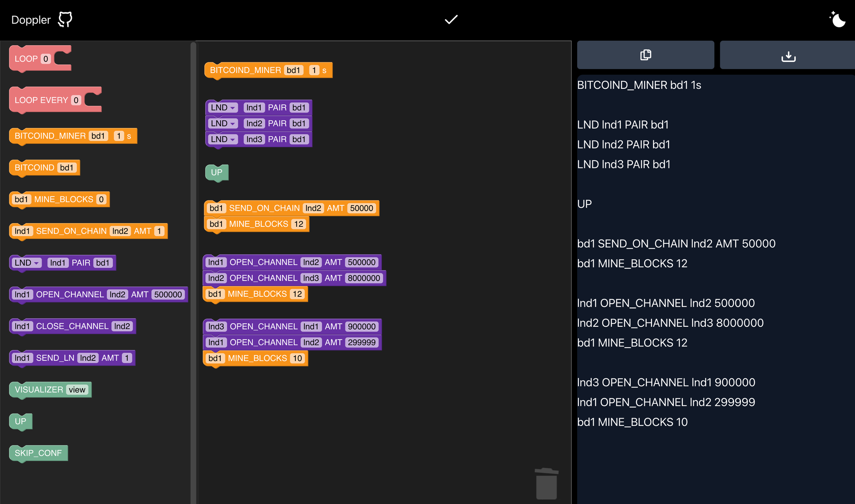This screenshot has height=504, width=855.
Task: Edit the 50000 amount field in SEND_ON_CHAIN
Action: (362, 208)
